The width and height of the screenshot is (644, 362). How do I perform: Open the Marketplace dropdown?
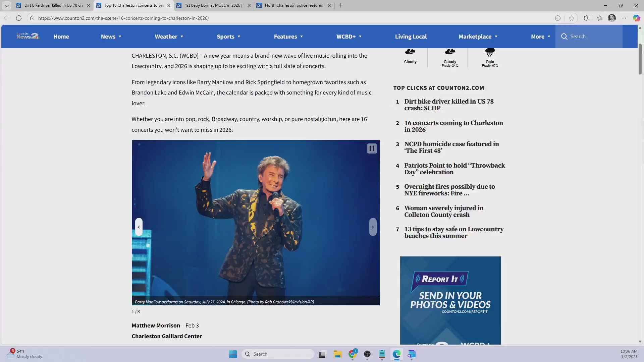coord(478,37)
